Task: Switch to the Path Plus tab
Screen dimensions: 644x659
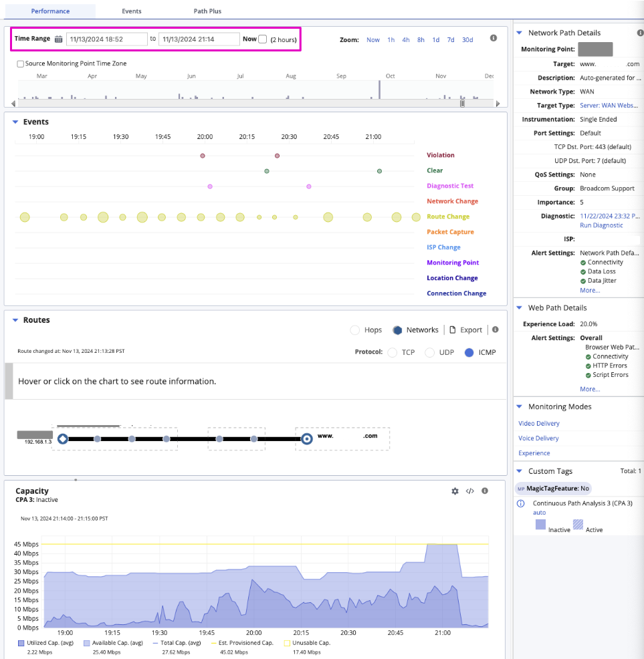Action: click(x=208, y=11)
